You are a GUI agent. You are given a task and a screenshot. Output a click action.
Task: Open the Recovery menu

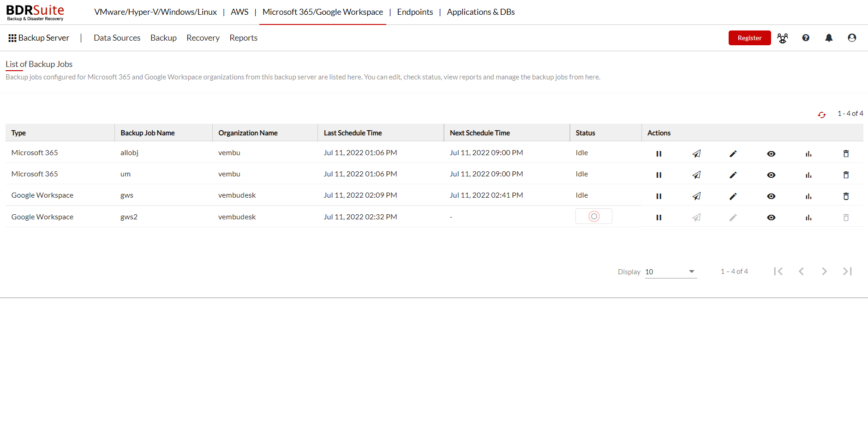click(203, 38)
